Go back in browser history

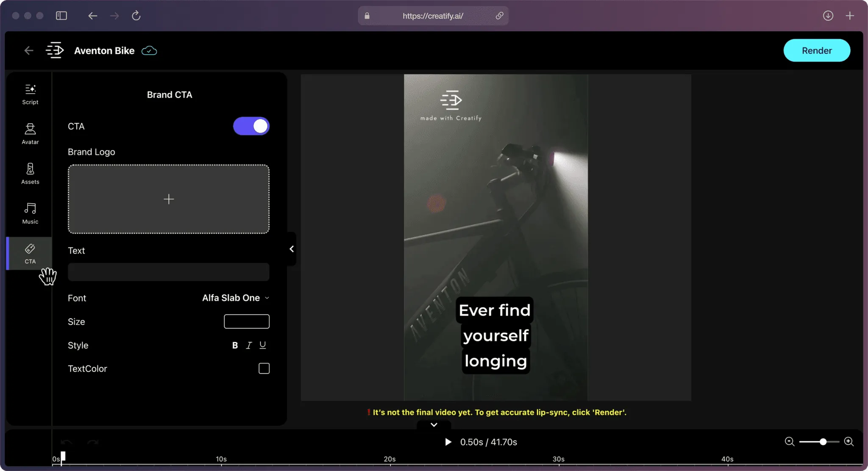(x=92, y=16)
